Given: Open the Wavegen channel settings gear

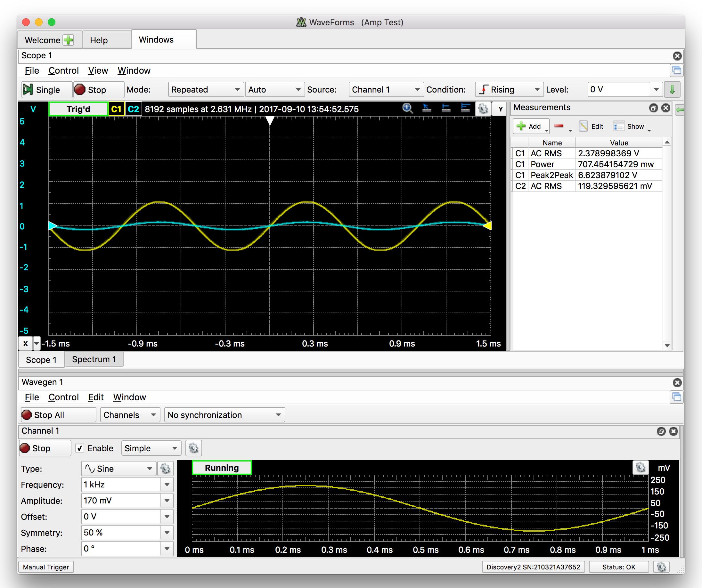Looking at the screenshot, I should pos(193,448).
